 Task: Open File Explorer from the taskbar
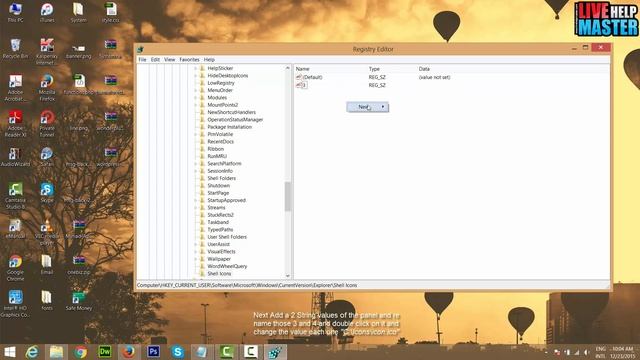56,352
